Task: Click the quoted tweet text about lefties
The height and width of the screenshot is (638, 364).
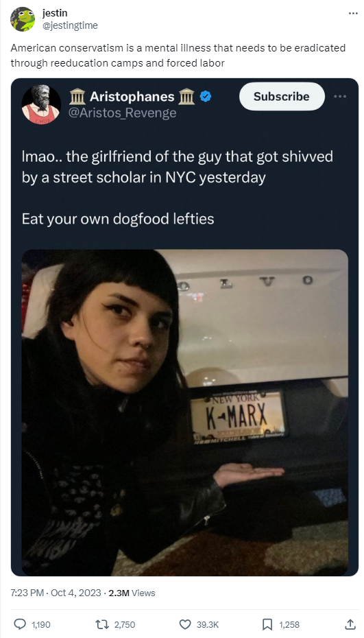Action: (x=118, y=219)
